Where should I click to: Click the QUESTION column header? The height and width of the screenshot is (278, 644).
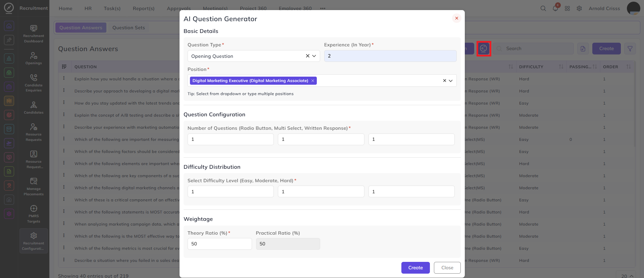coord(86,67)
